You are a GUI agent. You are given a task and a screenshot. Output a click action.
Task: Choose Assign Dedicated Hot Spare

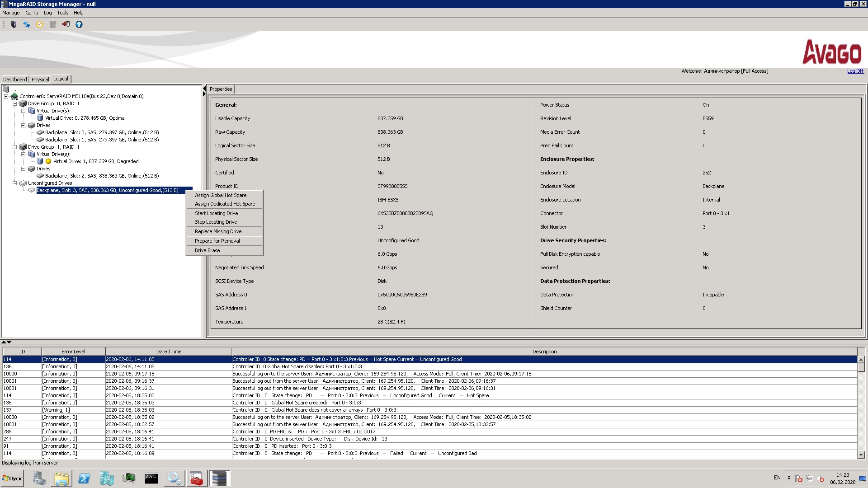(224, 204)
